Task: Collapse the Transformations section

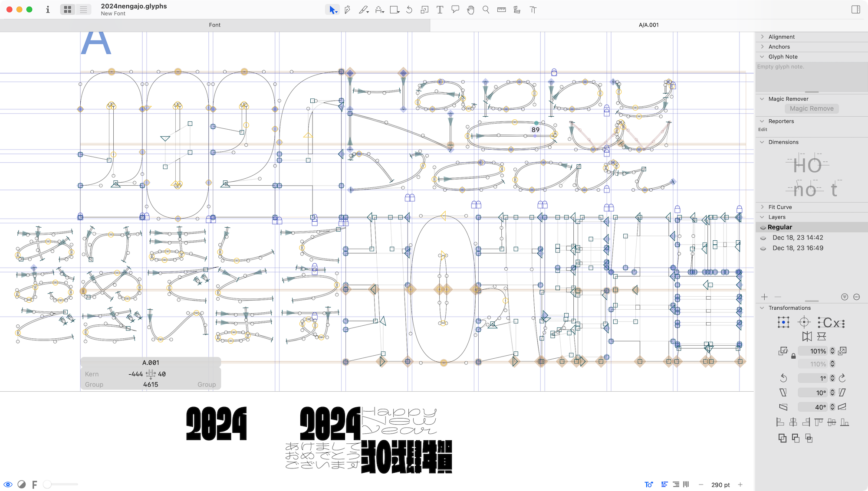Action: click(x=763, y=308)
